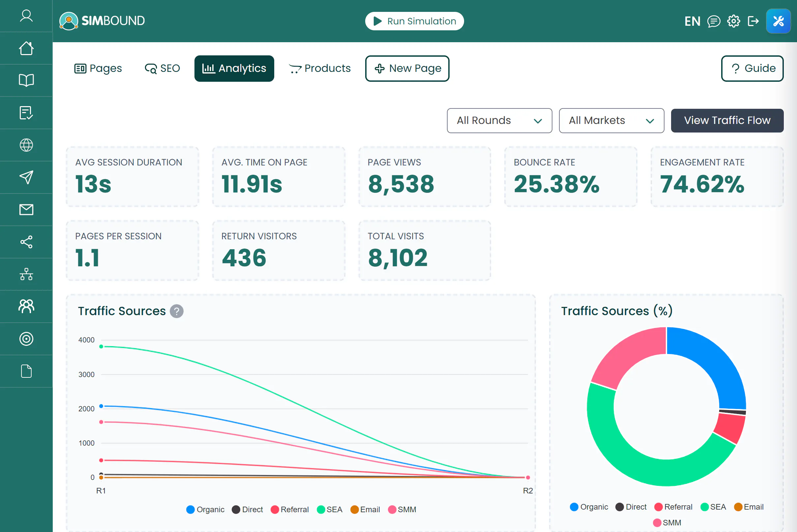Create a New Page

pyautogui.click(x=407, y=69)
